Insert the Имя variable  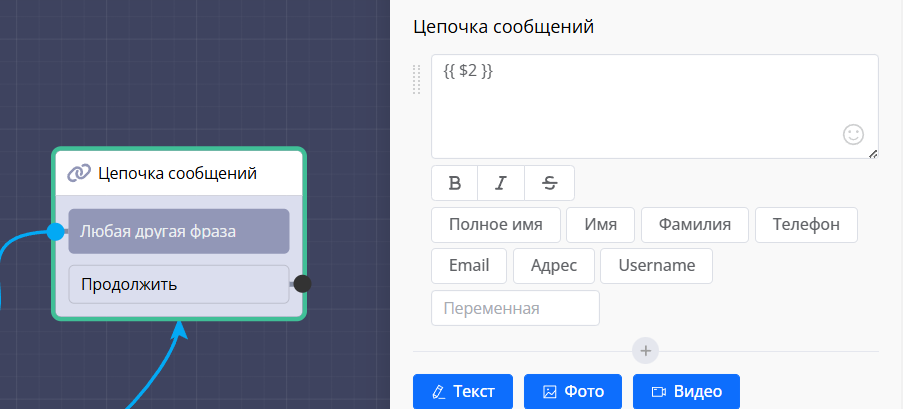pyautogui.click(x=601, y=225)
